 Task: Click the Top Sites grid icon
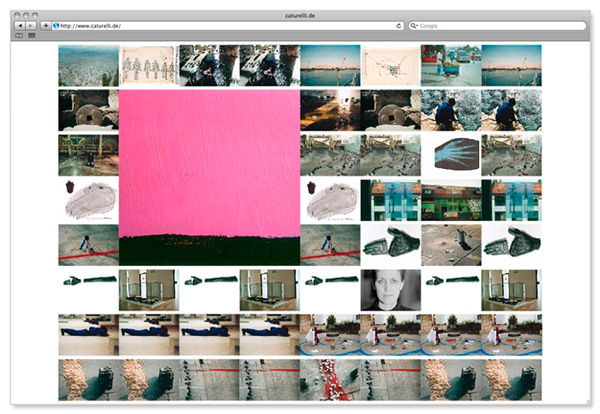point(31,35)
